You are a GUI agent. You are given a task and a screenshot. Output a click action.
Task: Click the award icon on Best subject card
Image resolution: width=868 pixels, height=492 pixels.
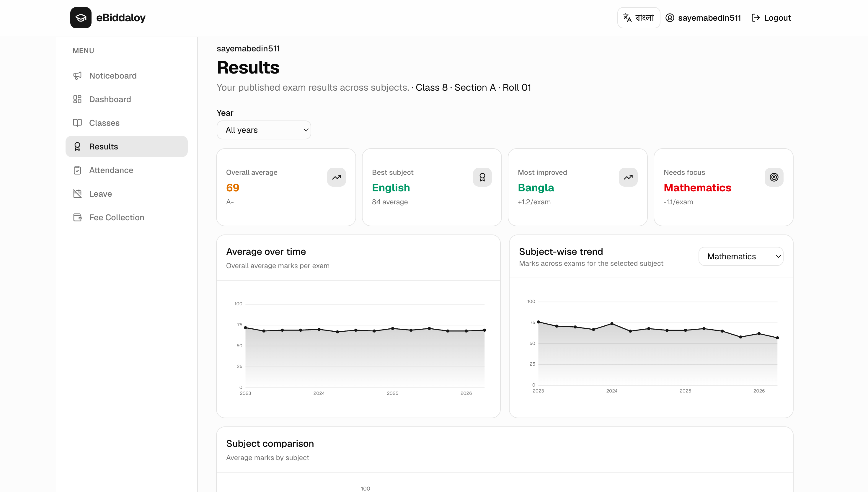pos(482,177)
